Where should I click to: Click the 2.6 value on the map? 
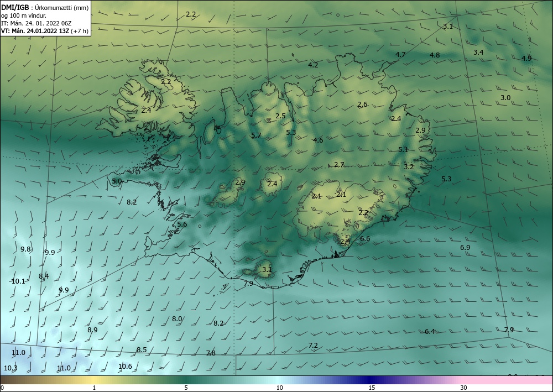coord(362,104)
